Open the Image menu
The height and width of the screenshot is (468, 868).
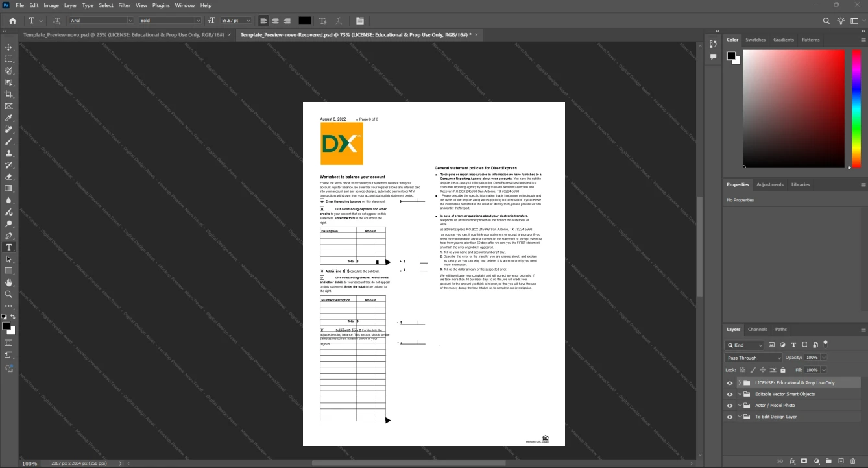pyautogui.click(x=51, y=5)
